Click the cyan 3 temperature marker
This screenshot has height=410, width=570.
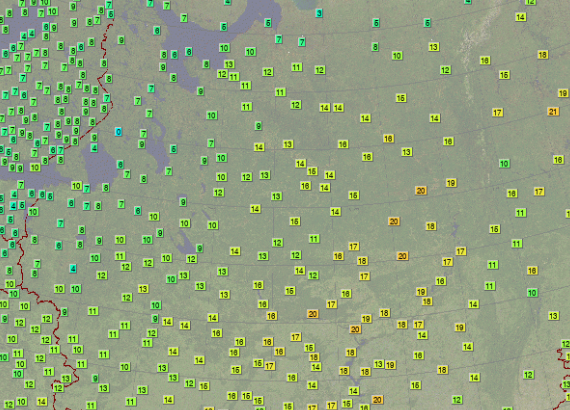319,13
